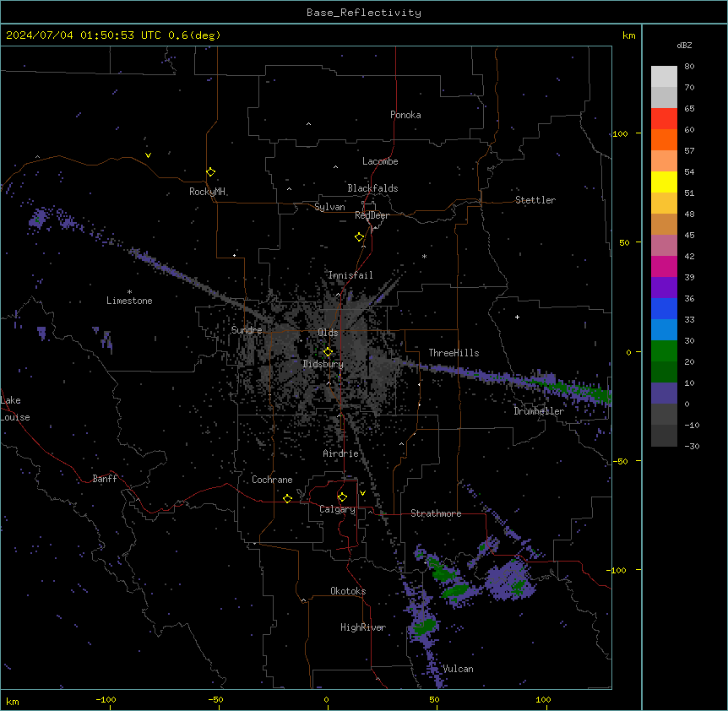Click the yellow diamond marker above Calgary label

342,497
